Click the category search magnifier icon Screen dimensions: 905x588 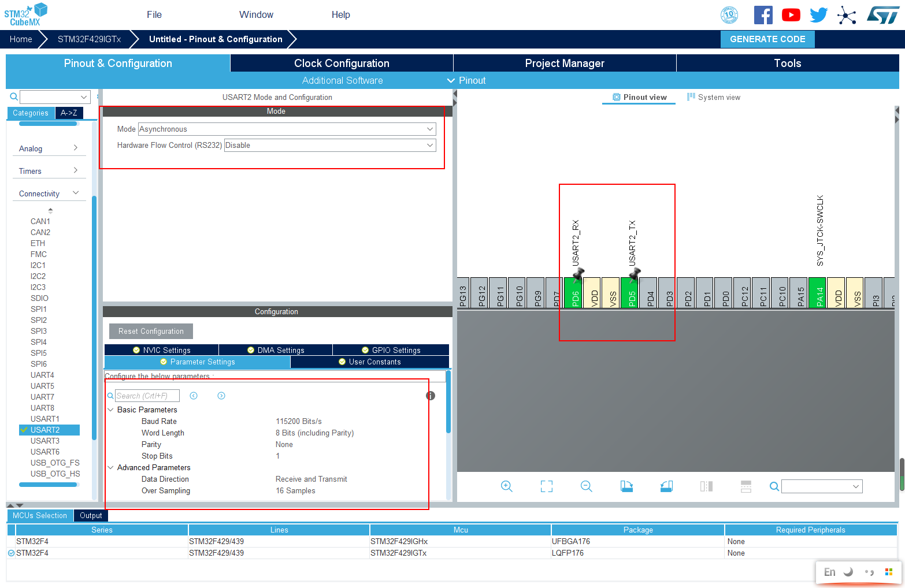pos(14,96)
